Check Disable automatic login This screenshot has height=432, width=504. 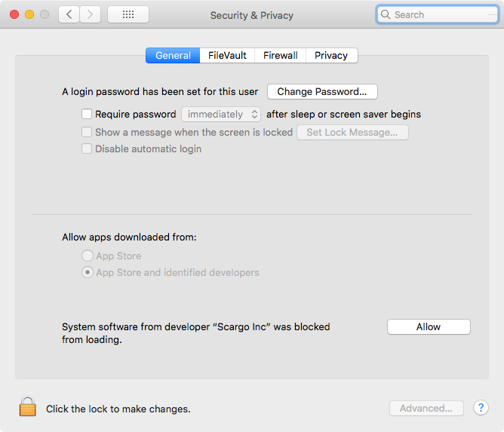pos(87,149)
